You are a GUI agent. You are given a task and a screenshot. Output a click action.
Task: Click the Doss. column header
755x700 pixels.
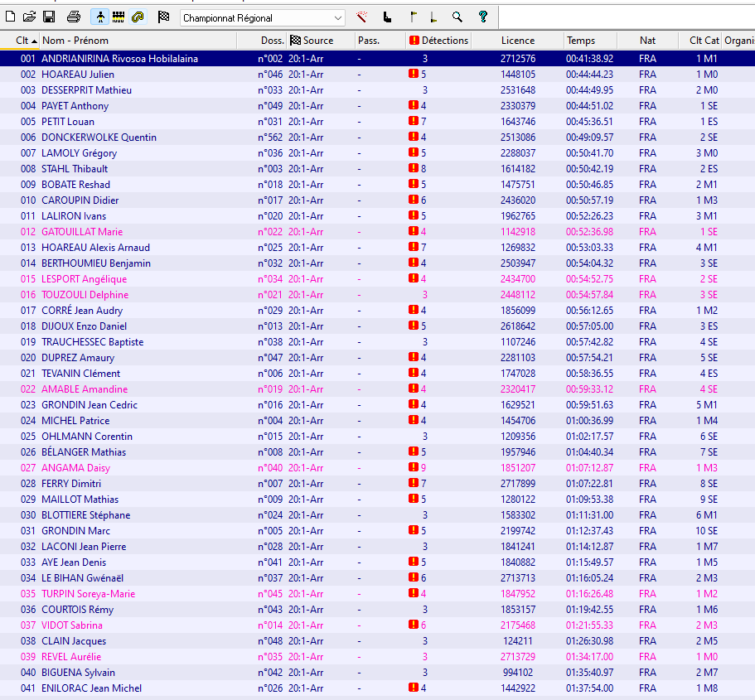click(x=262, y=41)
